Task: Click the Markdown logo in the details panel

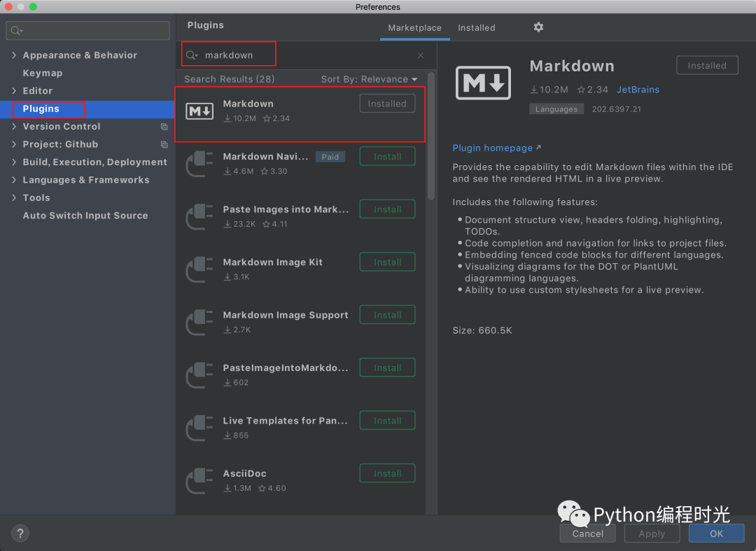Action: point(483,83)
